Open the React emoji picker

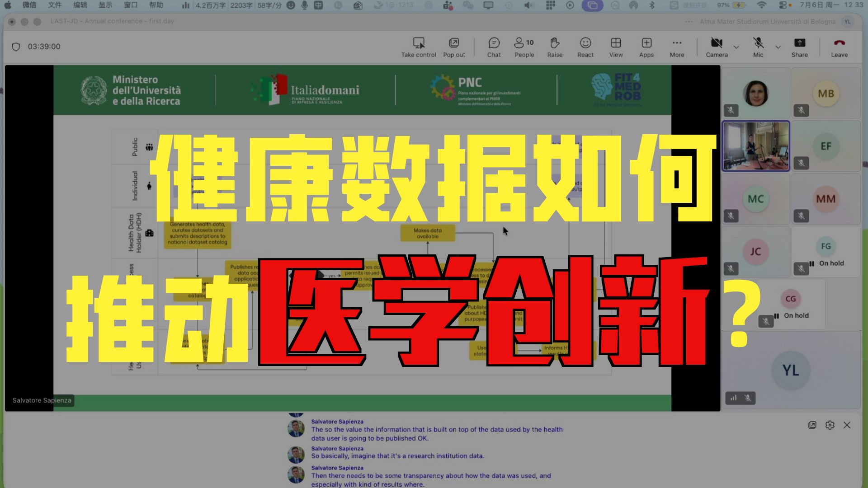click(x=585, y=47)
